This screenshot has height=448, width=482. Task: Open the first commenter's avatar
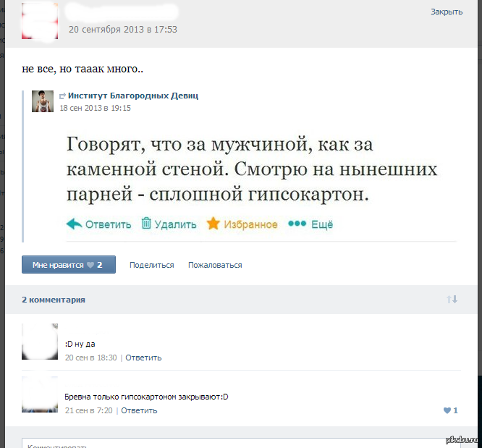coord(40,342)
